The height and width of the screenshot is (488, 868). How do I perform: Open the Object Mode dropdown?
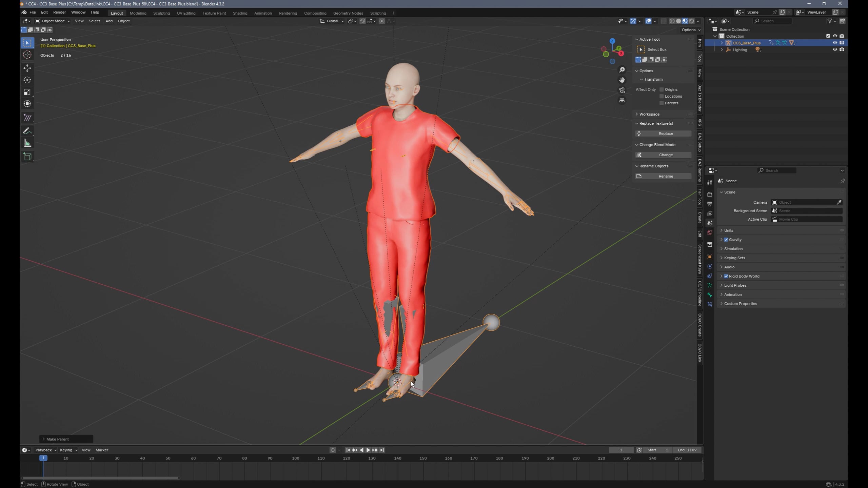(53, 21)
